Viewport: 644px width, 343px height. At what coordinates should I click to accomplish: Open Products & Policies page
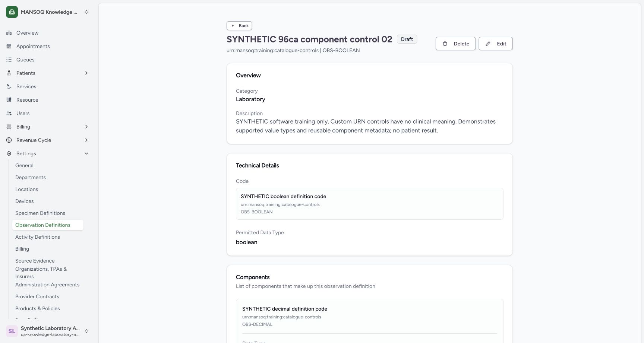point(48,308)
